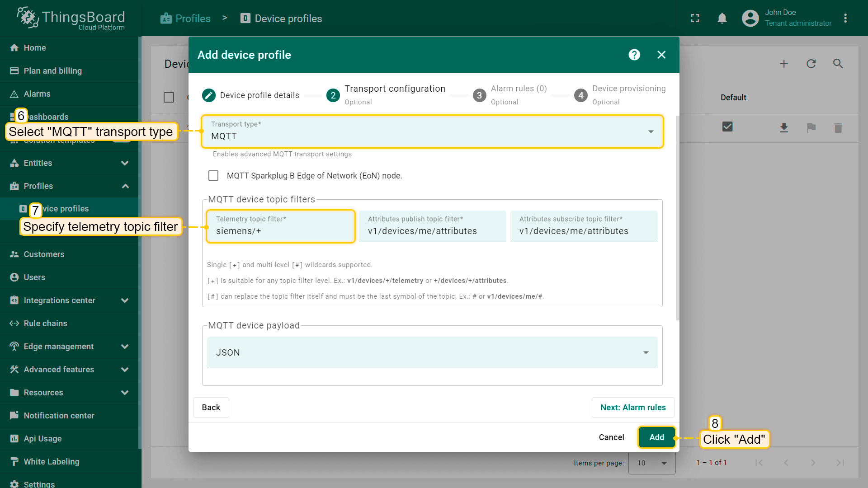Click the help question mark icon
Viewport: 868px width, 488px height.
[634, 55]
